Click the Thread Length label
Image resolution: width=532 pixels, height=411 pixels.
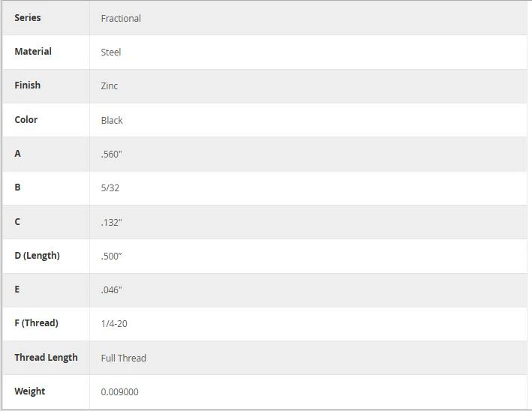pyautogui.click(x=46, y=358)
